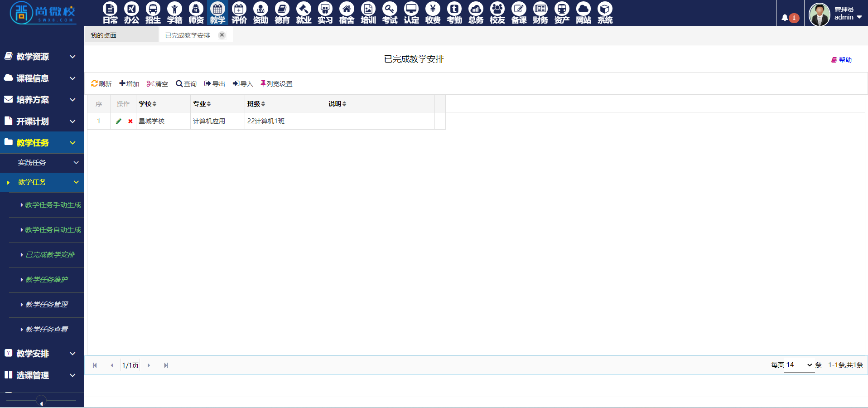The image size is (868, 408).
Task: Open the 办公 module icon
Action: (x=131, y=13)
